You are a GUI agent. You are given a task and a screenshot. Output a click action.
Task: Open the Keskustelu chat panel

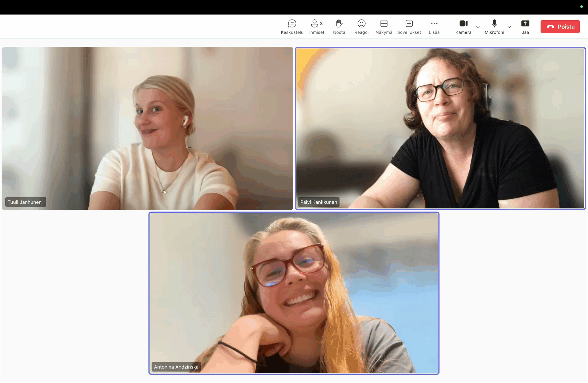pyautogui.click(x=292, y=27)
